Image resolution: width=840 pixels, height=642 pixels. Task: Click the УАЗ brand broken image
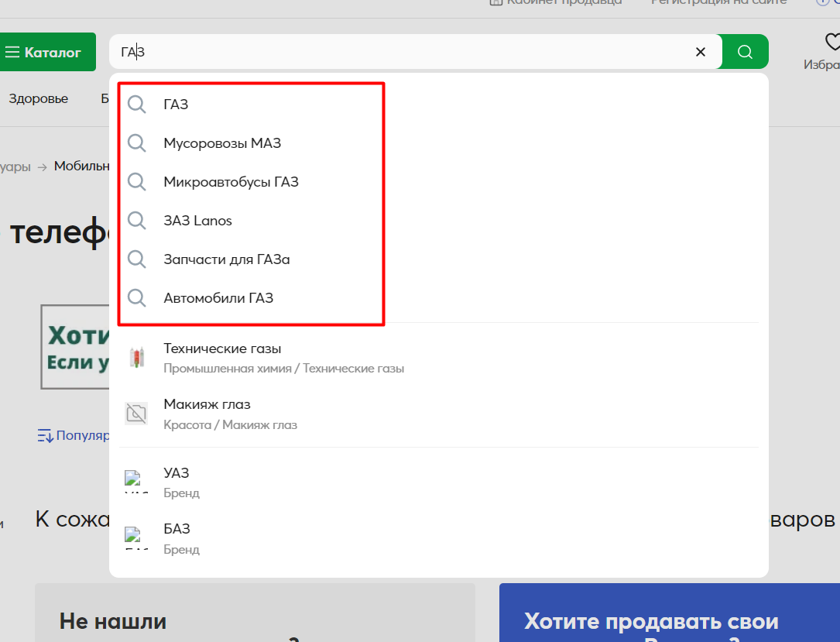pyautogui.click(x=136, y=481)
